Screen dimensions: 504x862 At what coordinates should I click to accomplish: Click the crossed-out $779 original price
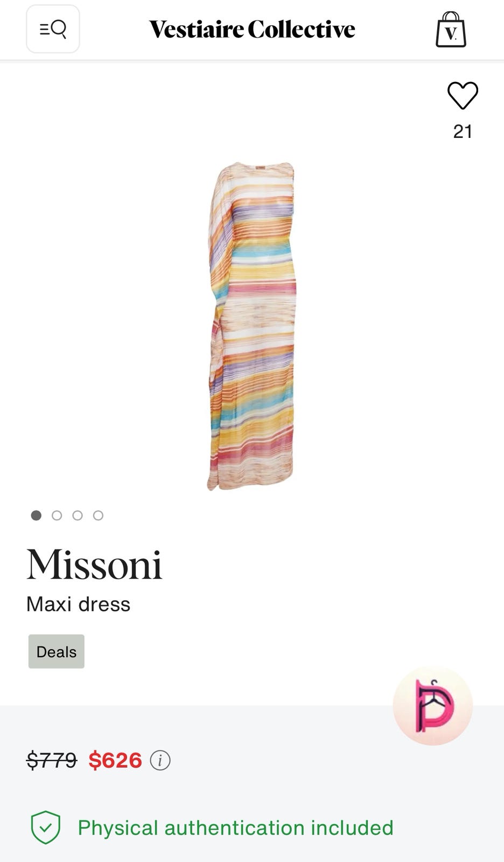point(52,760)
